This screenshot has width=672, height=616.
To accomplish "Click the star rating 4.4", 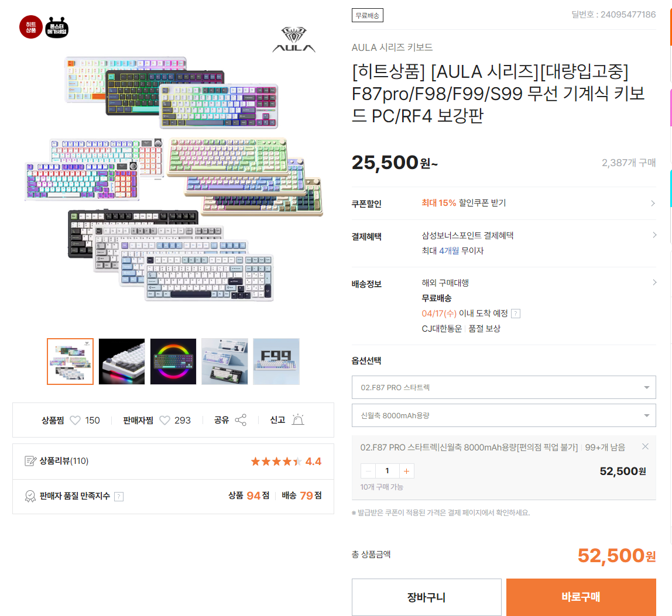I will tap(286, 462).
